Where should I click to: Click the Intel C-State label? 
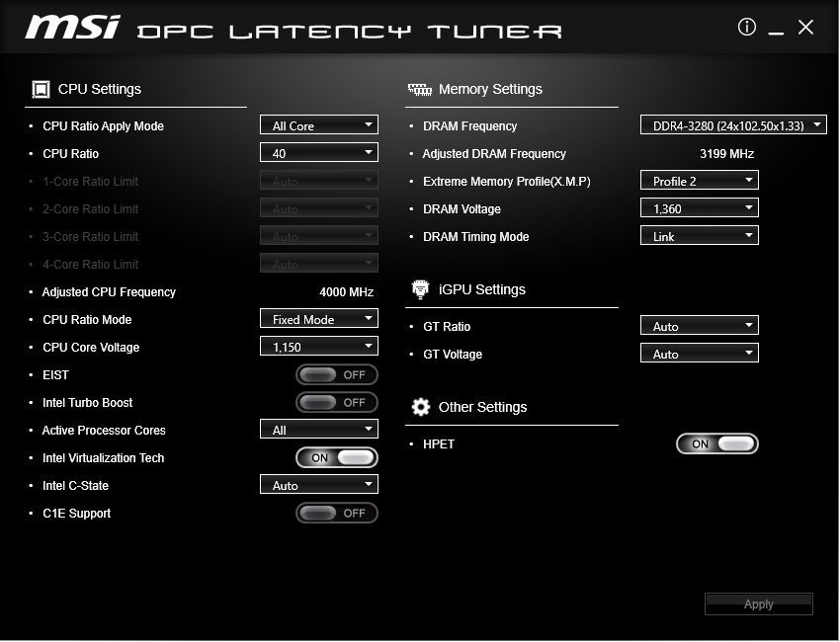point(75,486)
